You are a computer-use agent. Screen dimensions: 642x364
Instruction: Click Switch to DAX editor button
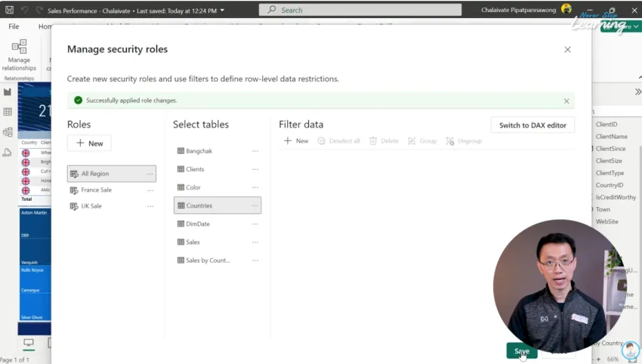click(532, 125)
